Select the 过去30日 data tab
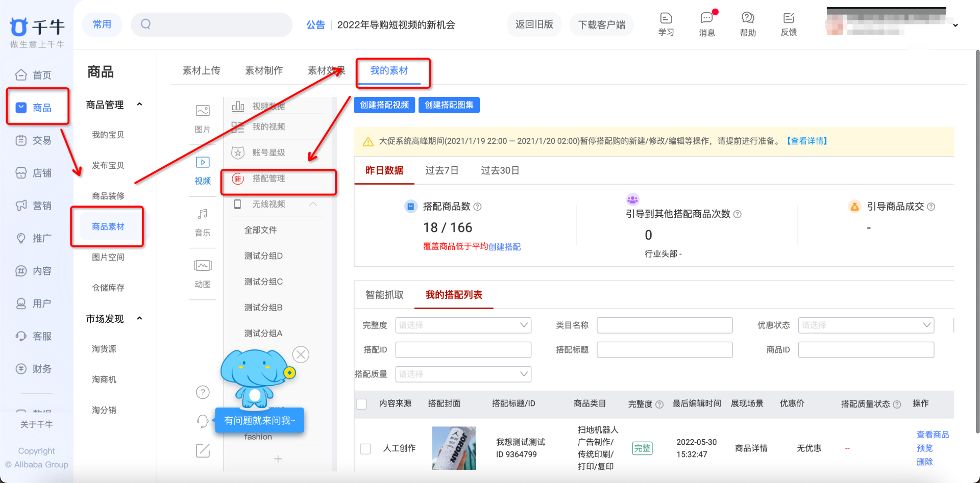Screen dimensions: 980x483 500,170
